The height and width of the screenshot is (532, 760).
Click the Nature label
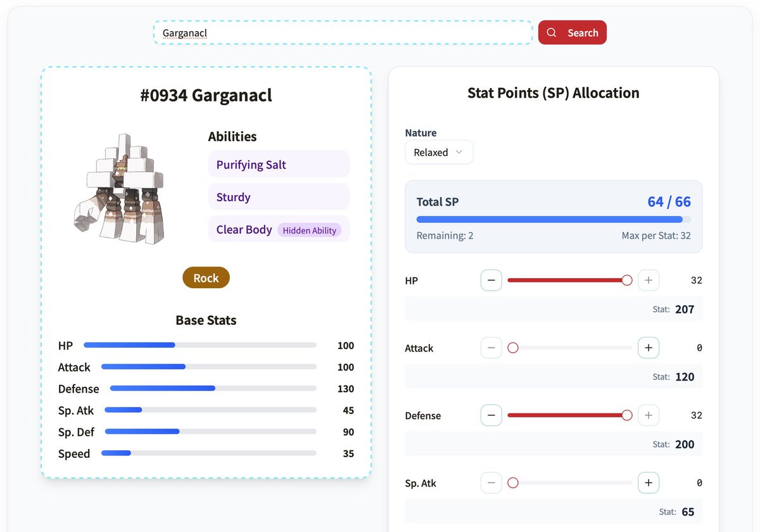[x=421, y=133]
